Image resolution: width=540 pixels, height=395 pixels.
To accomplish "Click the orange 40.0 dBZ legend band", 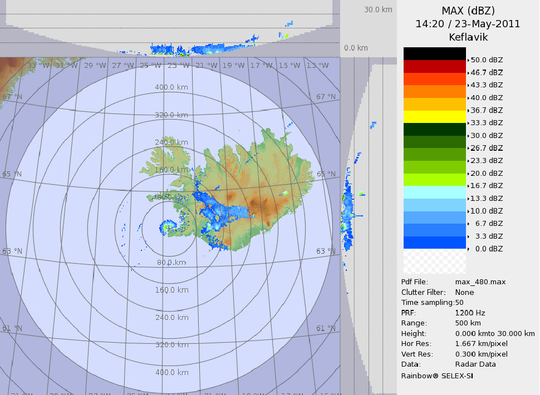I will pos(435,92).
